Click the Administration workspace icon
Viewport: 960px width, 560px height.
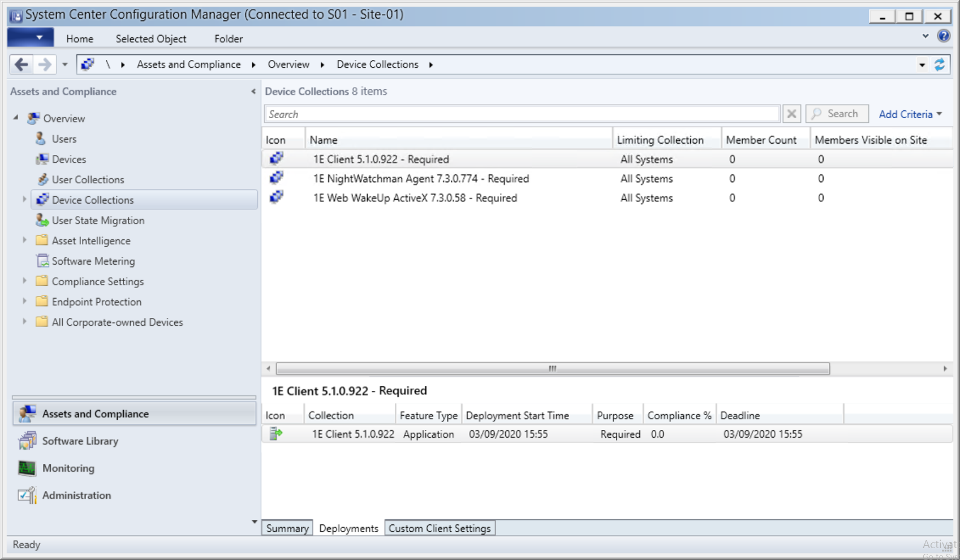[27, 496]
